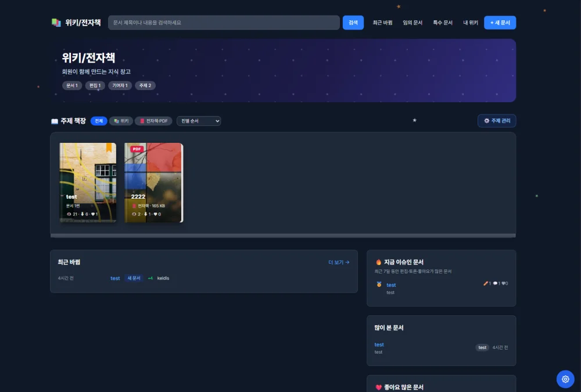This screenshot has width=581, height=392.
Task: Click the open book icon beside 주제 책장
Action: pyautogui.click(x=55, y=121)
